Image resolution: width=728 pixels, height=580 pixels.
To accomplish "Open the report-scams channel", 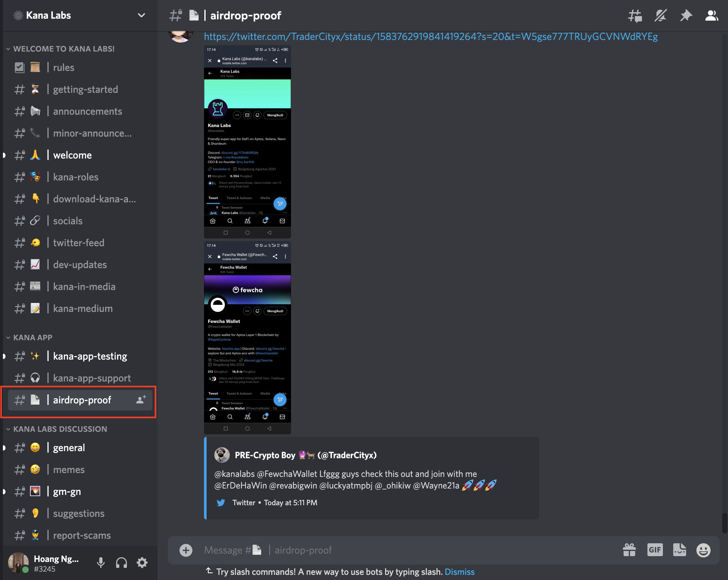I will tap(80, 536).
